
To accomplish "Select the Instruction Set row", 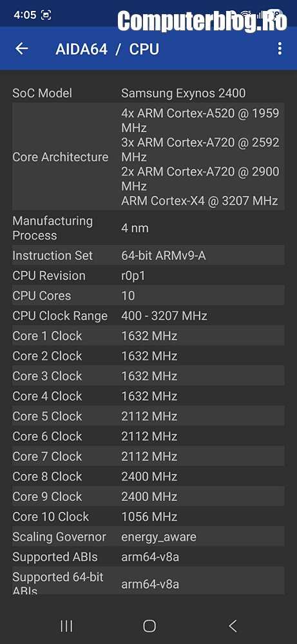I will pyautogui.click(x=148, y=255).
